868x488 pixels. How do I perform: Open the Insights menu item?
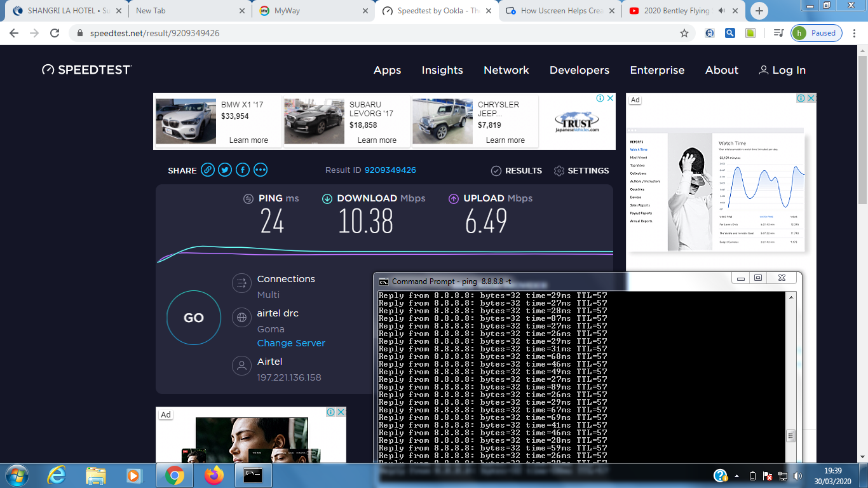(442, 71)
